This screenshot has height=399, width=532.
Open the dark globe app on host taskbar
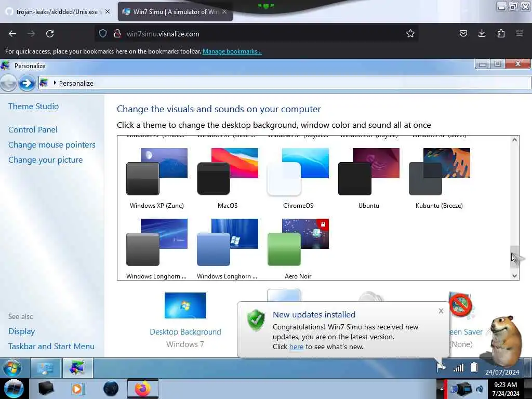111,389
